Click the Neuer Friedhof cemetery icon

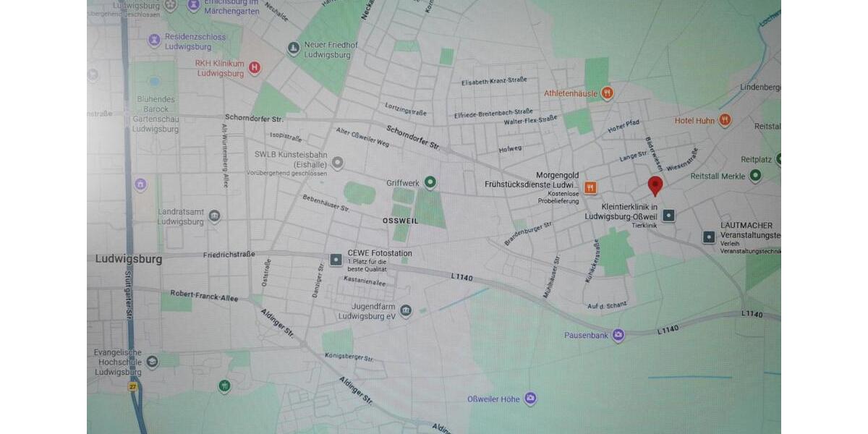(x=293, y=49)
